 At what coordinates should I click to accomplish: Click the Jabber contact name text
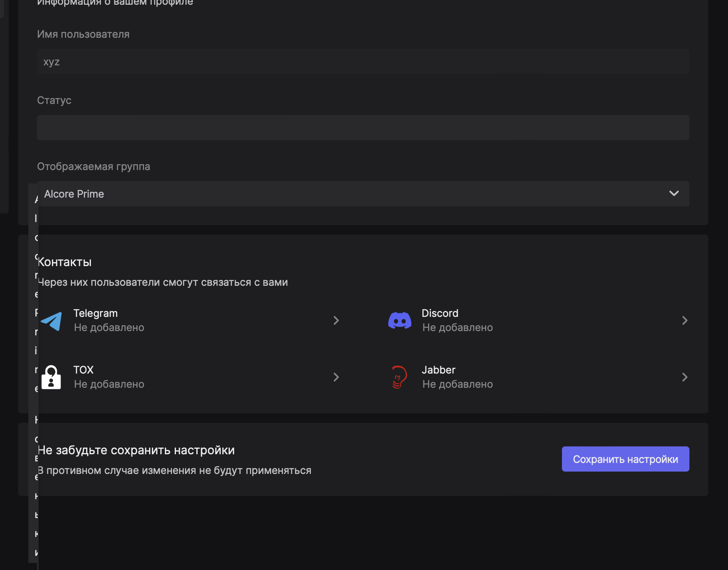[438, 370]
